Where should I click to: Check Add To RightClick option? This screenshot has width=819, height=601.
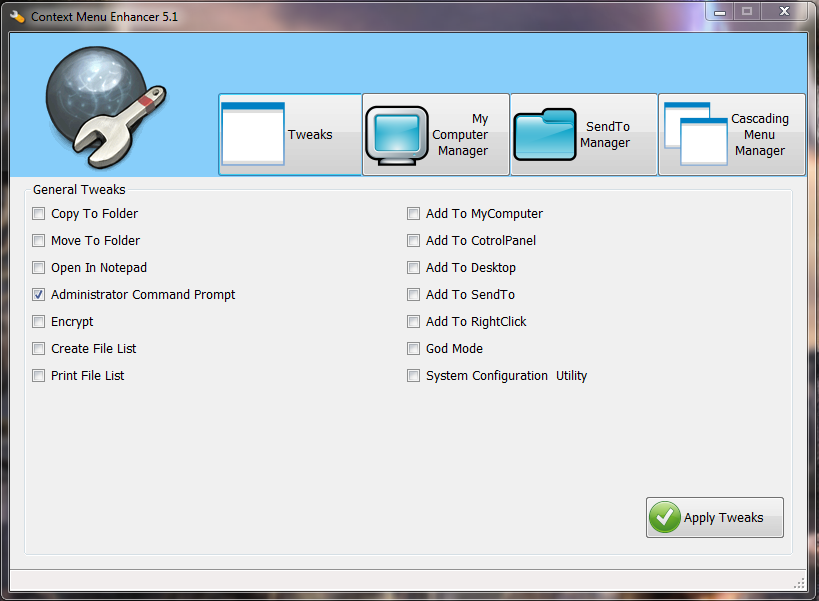413,322
